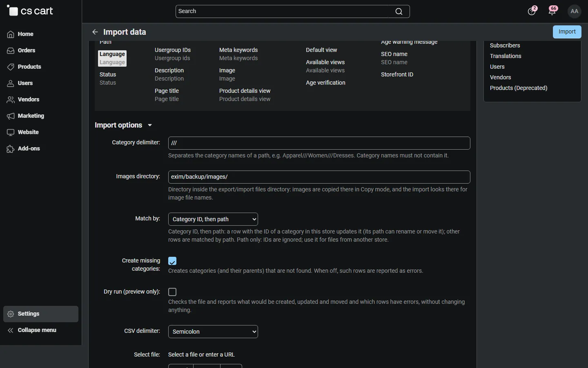Click the Age verification field name

pos(326,83)
